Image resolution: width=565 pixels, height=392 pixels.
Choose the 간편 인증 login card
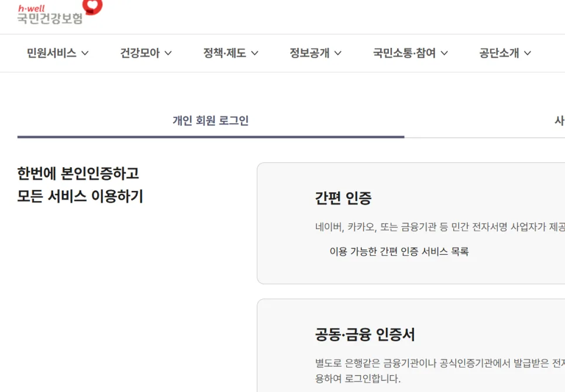click(x=411, y=223)
